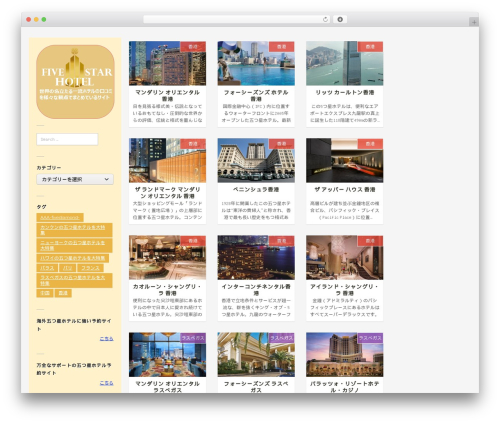Open a new tab with the plus button

474,22
